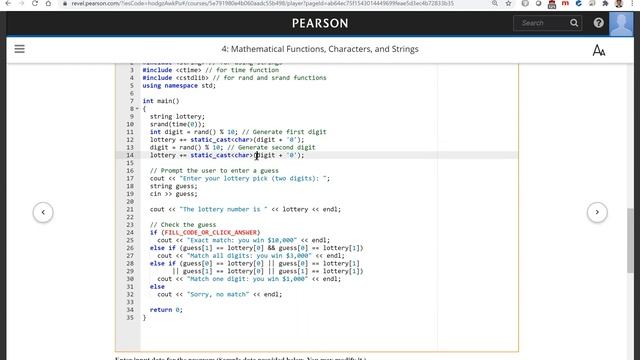
Task: Click the browser home button
Action: pyautogui.click(x=48, y=4)
